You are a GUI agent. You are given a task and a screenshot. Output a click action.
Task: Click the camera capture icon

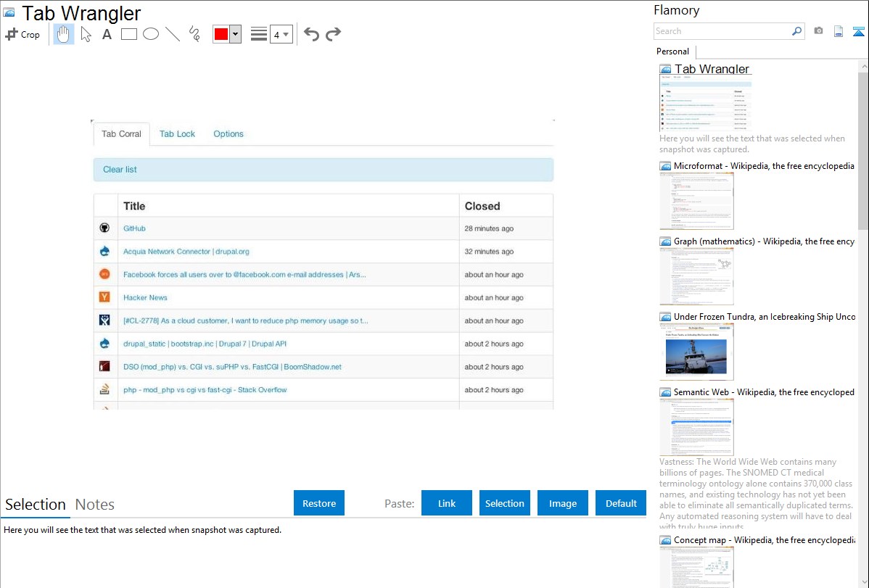818,31
